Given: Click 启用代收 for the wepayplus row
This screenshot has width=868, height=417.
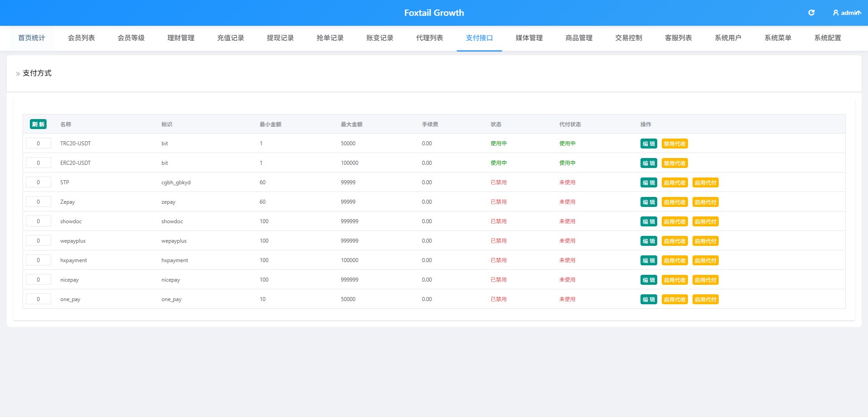Looking at the screenshot, I should 675,241.
